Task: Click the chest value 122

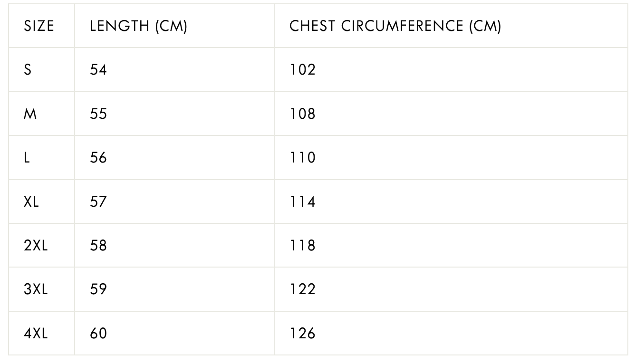Action: (303, 289)
